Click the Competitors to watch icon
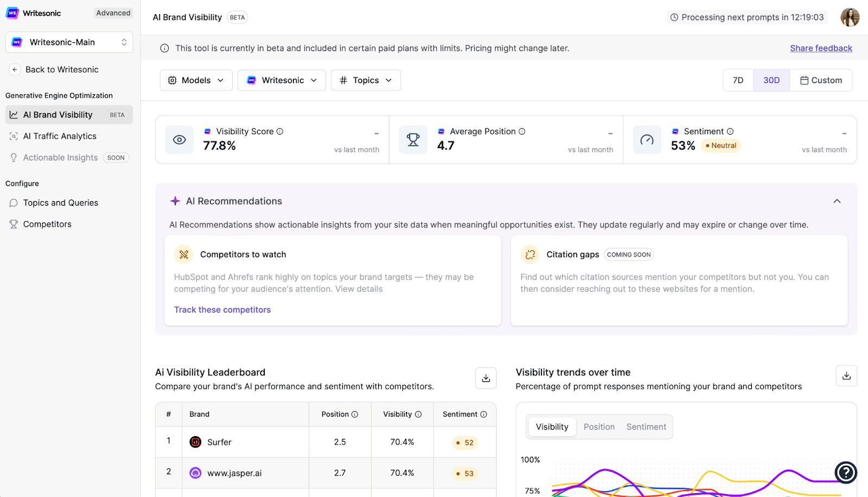868x497 pixels. 184,254
